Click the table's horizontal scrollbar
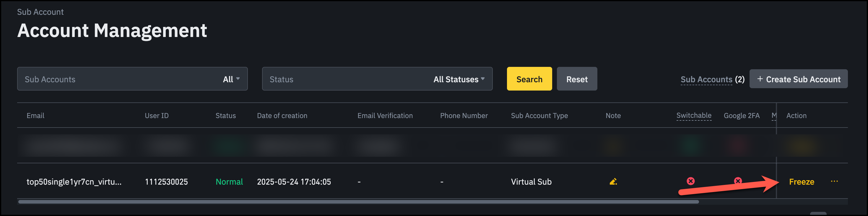Viewport: 868px width, 216px height. pyautogui.click(x=358, y=202)
